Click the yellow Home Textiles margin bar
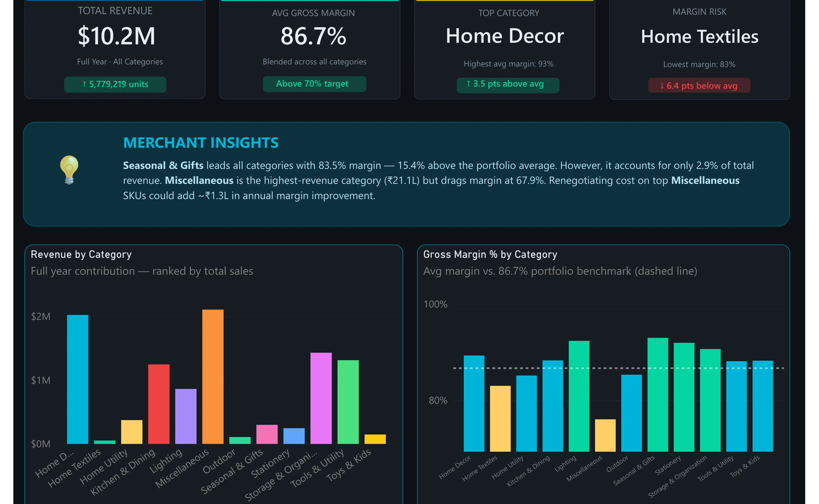The image size is (819, 504). click(x=500, y=419)
